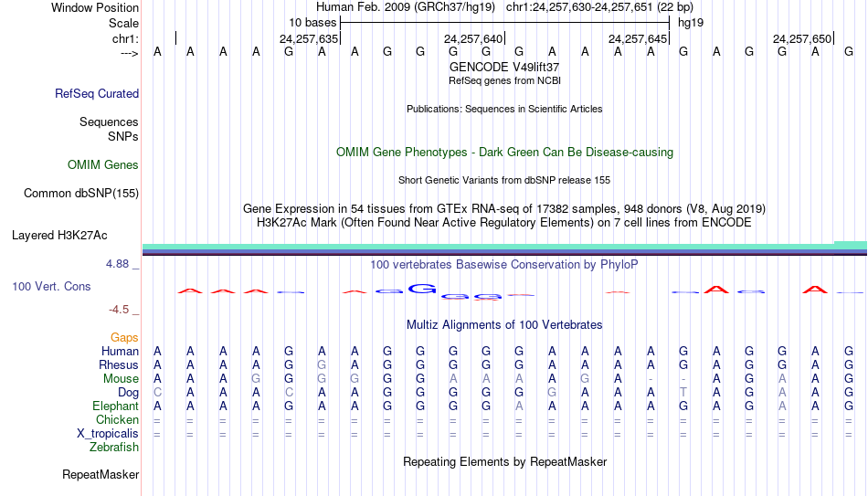Click the ---> strand direction arrow
This screenshot has width=868, height=496.
click(x=130, y=53)
